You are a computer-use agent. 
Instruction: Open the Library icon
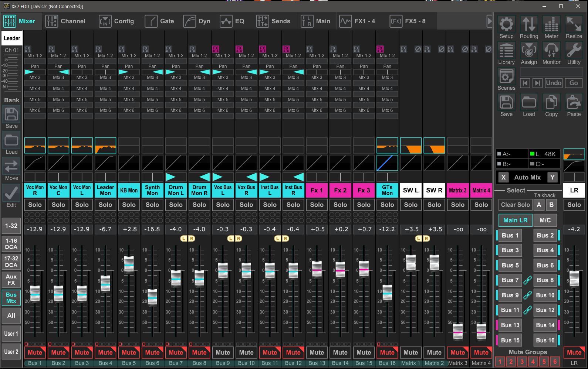point(506,50)
